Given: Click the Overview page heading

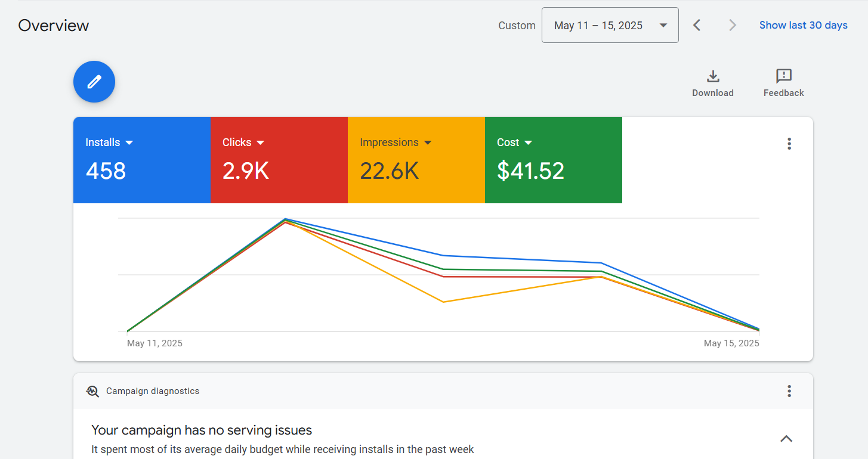Looking at the screenshot, I should [x=54, y=26].
